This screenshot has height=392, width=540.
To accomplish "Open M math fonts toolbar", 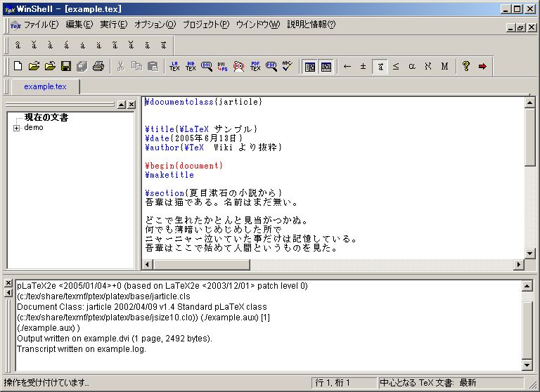I will (x=444, y=67).
